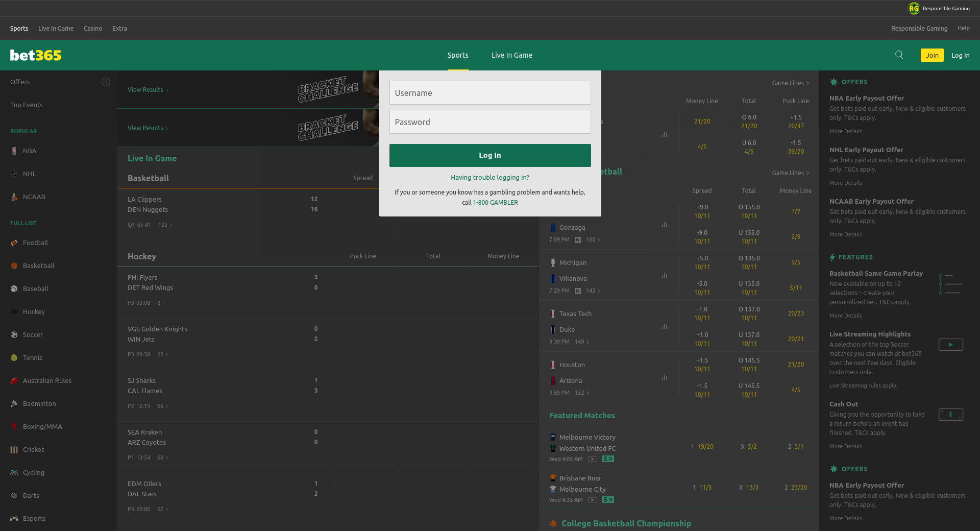Open the Responsible Gaming RG badge

(913, 8)
